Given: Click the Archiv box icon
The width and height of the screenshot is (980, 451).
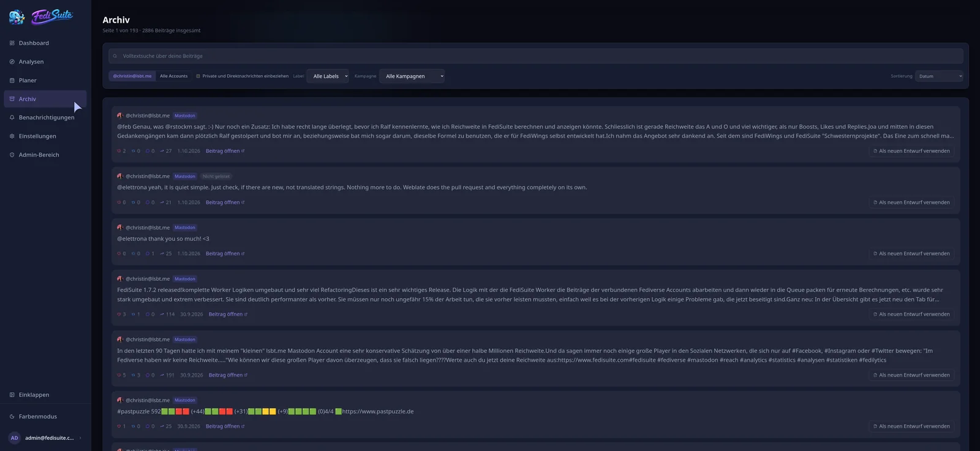Looking at the screenshot, I should point(12,99).
